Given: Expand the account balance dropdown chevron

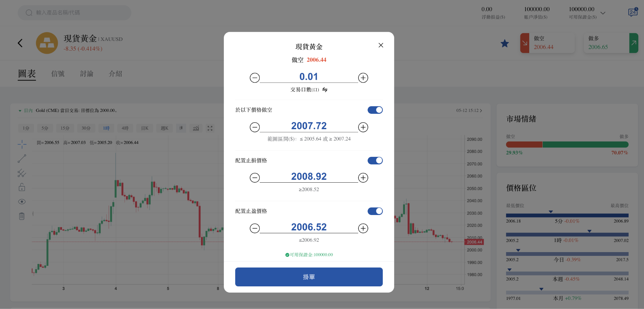Looking at the screenshot, I should pyautogui.click(x=603, y=13).
